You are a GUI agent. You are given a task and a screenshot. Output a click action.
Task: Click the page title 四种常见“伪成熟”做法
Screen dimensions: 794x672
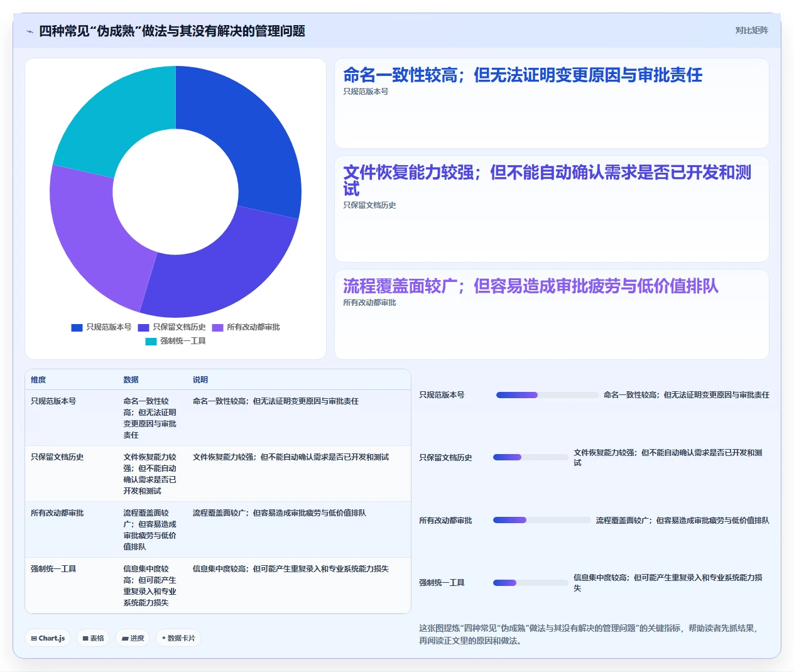(172, 31)
